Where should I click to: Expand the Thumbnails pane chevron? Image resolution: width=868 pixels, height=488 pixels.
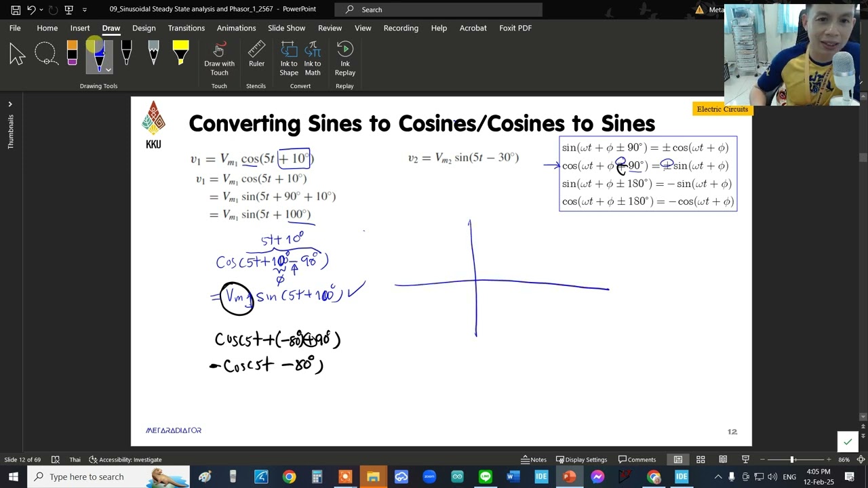(x=10, y=104)
